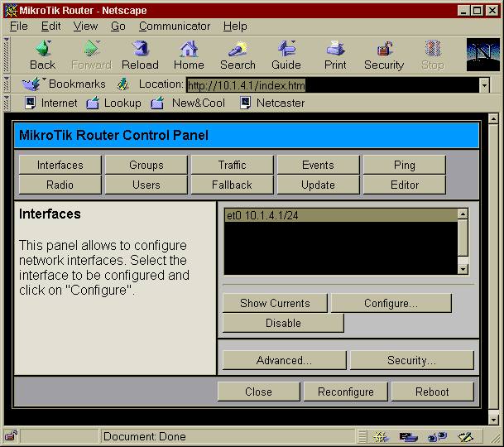Click the interface list scrollbar thumb
The image size is (504, 447).
tap(463, 238)
